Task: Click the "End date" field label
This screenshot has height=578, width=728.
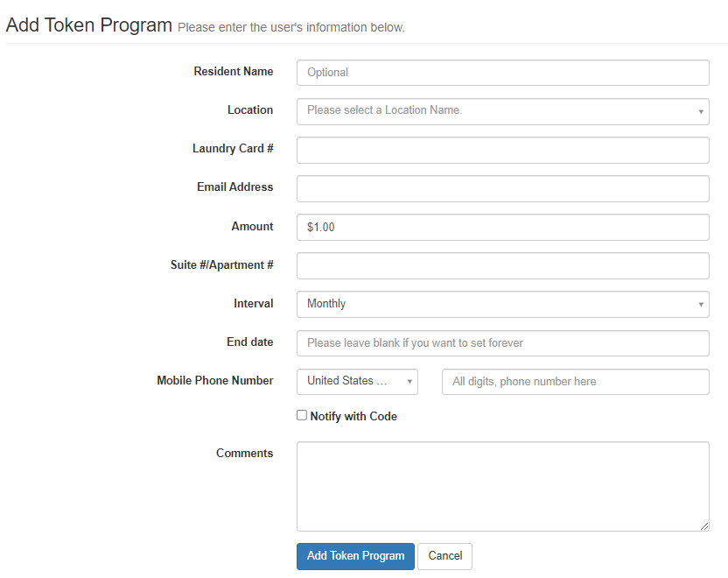Action: tap(249, 342)
